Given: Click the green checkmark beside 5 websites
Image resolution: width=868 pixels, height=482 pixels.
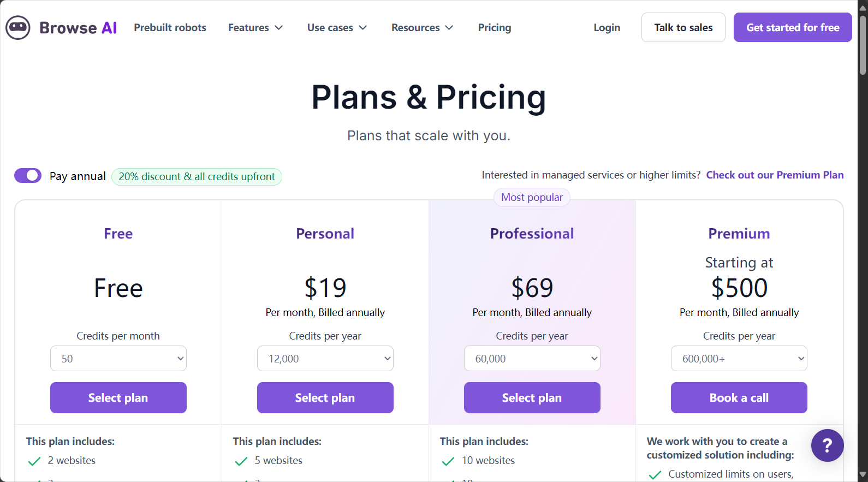Looking at the screenshot, I should [241, 461].
